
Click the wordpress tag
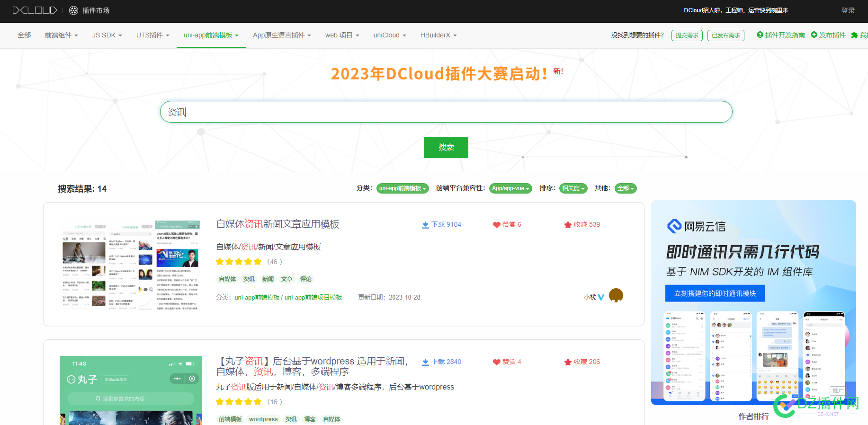click(263, 419)
